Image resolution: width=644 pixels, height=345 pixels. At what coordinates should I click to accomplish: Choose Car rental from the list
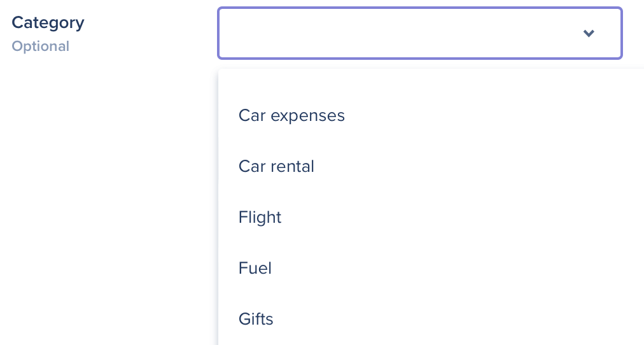(x=276, y=166)
